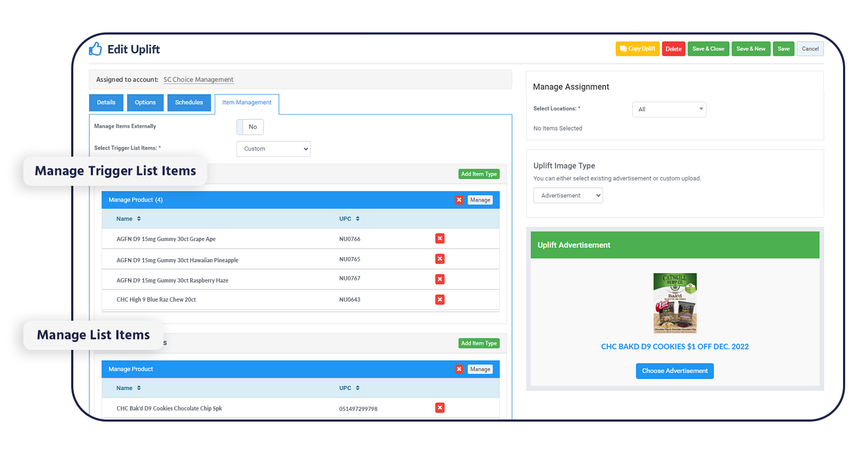Remove AGFN D9 Grape Ape item
The width and height of the screenshot is (868, 454).
pos(439,238)
